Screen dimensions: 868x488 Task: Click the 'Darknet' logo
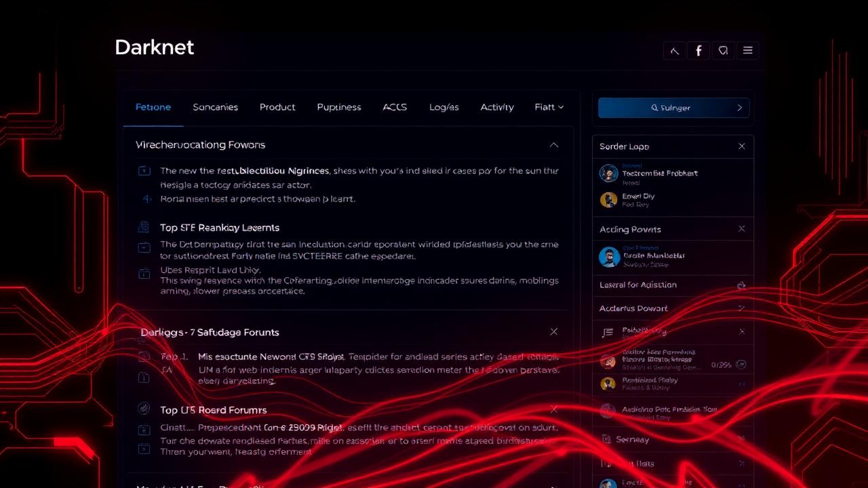point(155,47)
